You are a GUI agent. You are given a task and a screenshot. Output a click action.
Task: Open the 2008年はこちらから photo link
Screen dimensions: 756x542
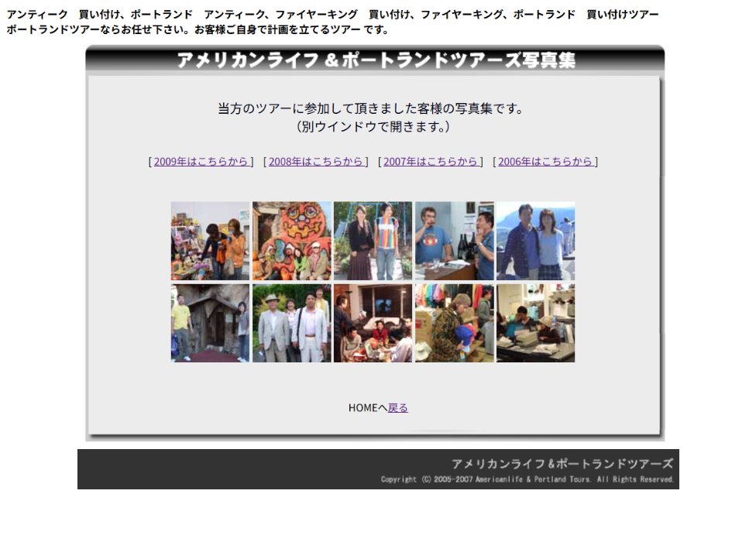click(x=316, y=162)
